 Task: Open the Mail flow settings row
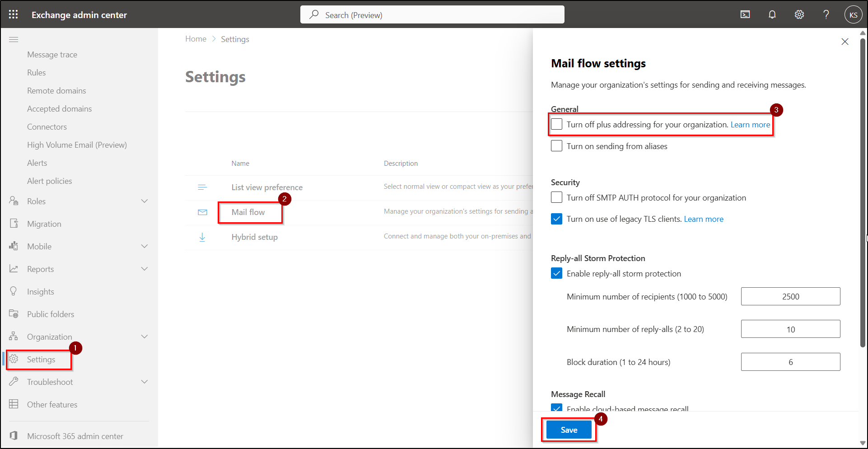(248, 212)
